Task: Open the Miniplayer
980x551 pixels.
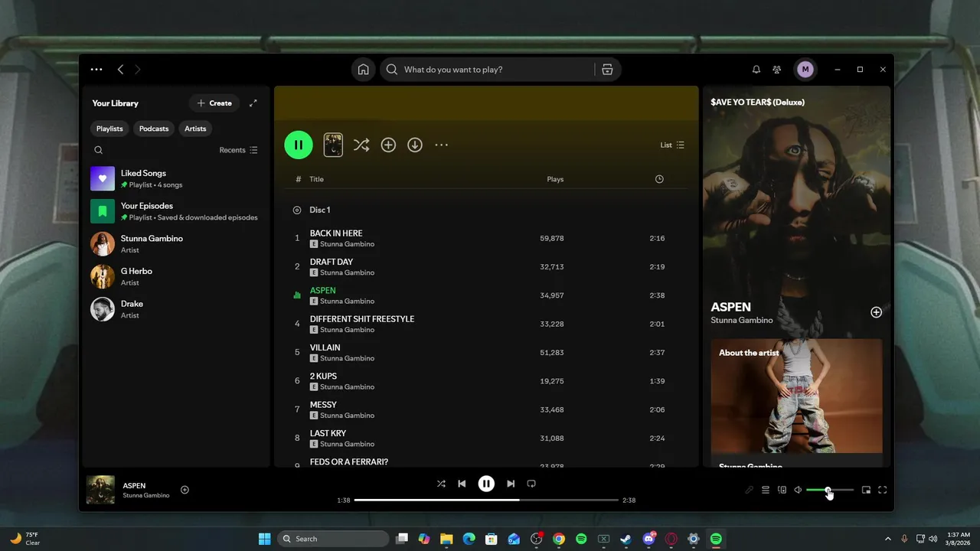Action: tap(866, 490)
